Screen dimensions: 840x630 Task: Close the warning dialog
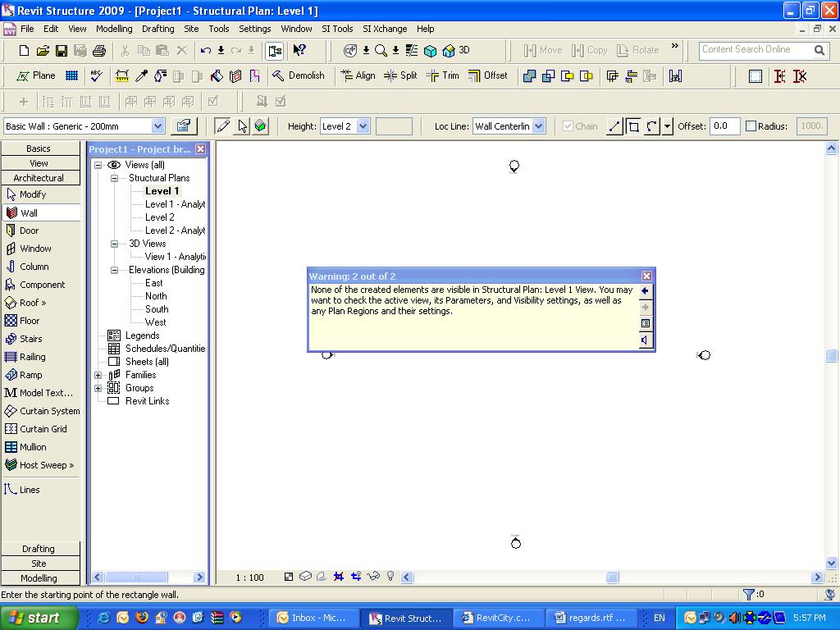[x=646, y=276]
